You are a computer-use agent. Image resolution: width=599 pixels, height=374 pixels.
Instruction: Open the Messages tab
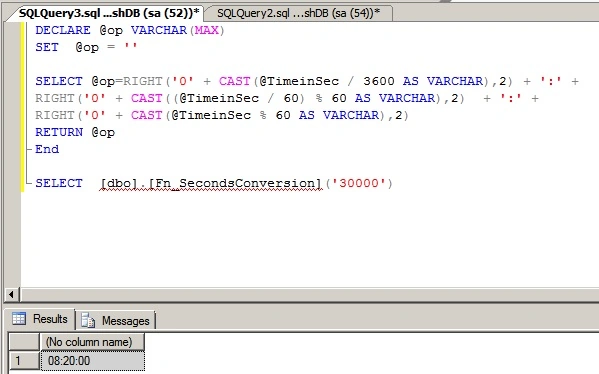(116, 320)
